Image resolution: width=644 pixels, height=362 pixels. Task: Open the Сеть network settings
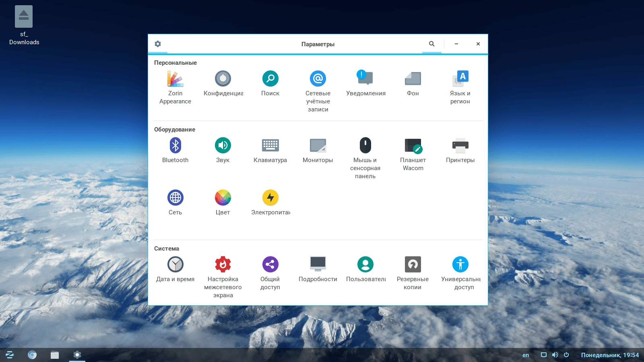point(175,202)
